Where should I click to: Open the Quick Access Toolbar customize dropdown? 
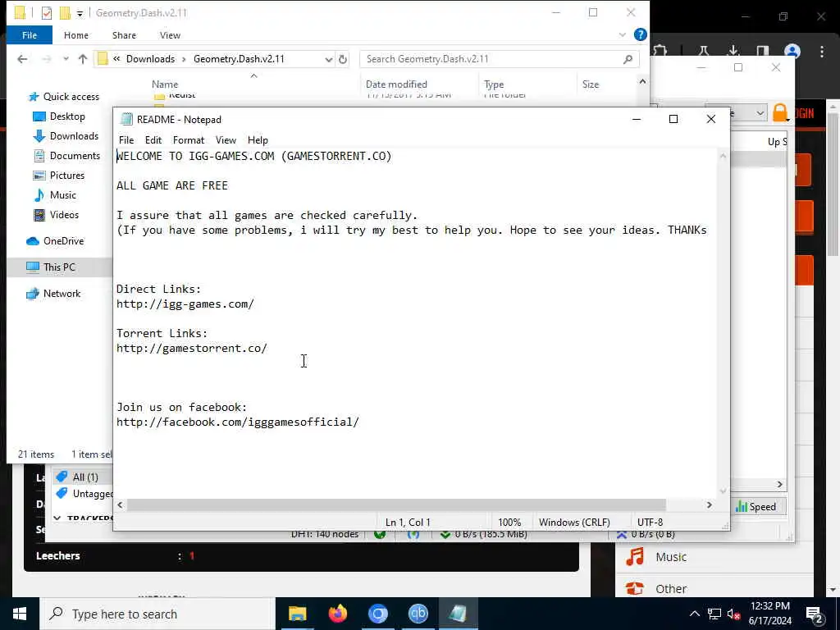coord(80,13)
